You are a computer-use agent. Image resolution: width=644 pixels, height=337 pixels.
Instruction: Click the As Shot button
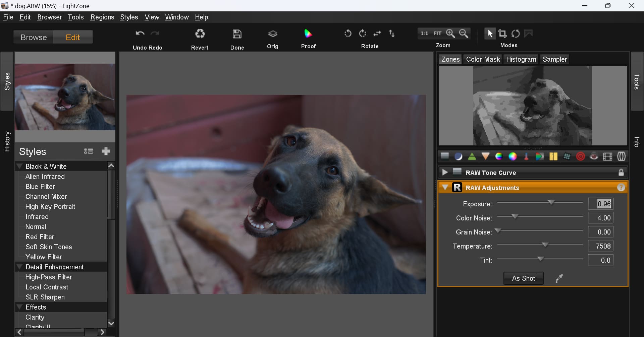[523, 278]
